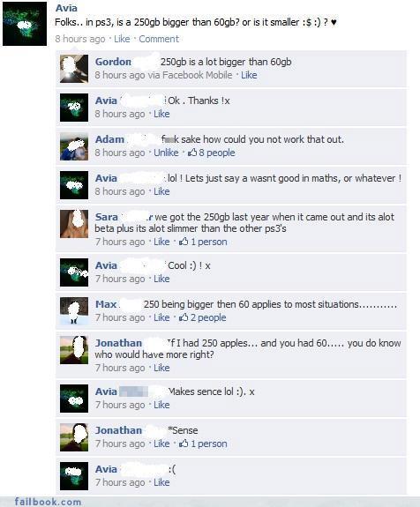View the 8 people who liked Adam's comment

217,153
